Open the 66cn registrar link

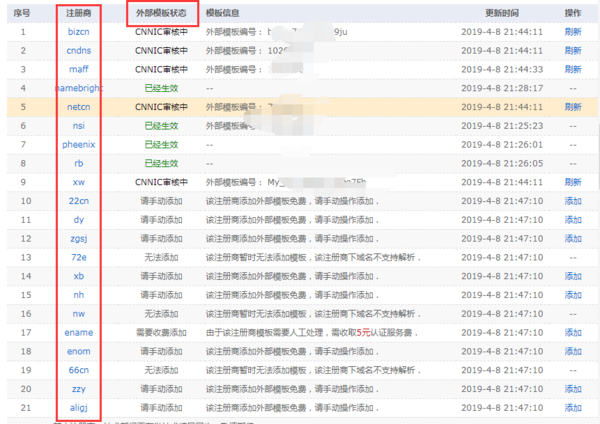coord(78,370)
